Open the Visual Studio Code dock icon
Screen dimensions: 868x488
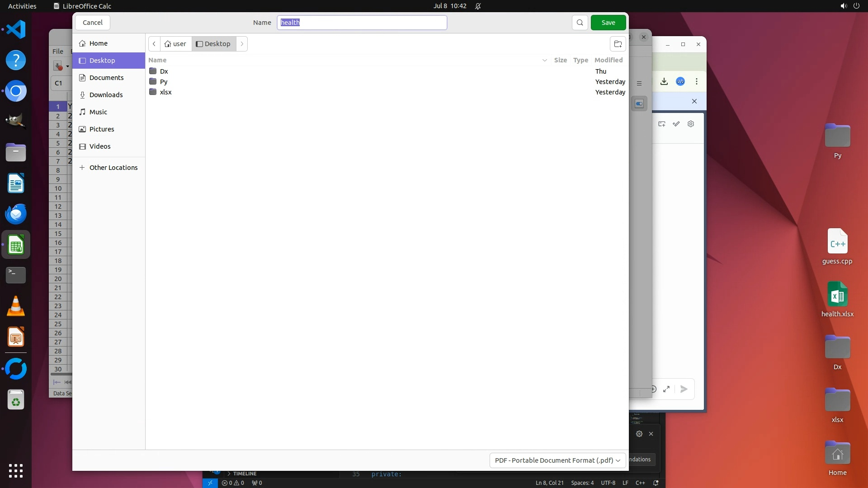[16, 30]
